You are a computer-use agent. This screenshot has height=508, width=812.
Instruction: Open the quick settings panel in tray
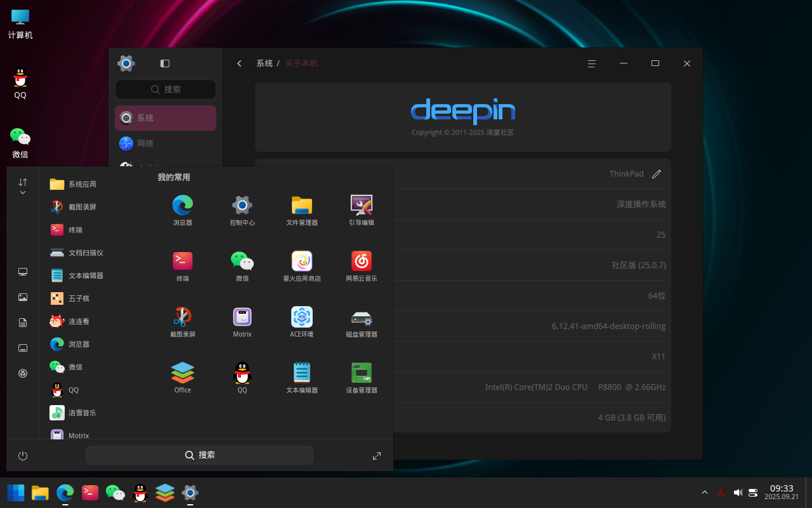coord(754,493)
